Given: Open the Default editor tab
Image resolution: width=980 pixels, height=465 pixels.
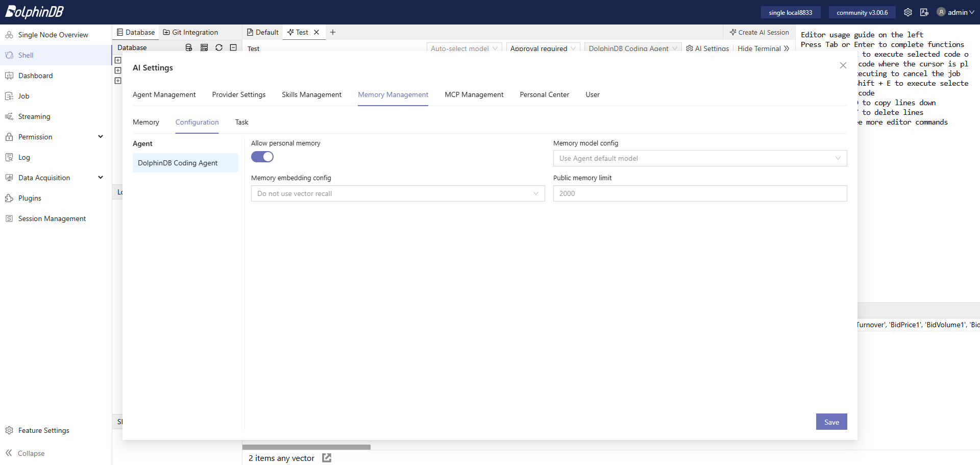Looking at the screenshot, I should pos(263,32).
